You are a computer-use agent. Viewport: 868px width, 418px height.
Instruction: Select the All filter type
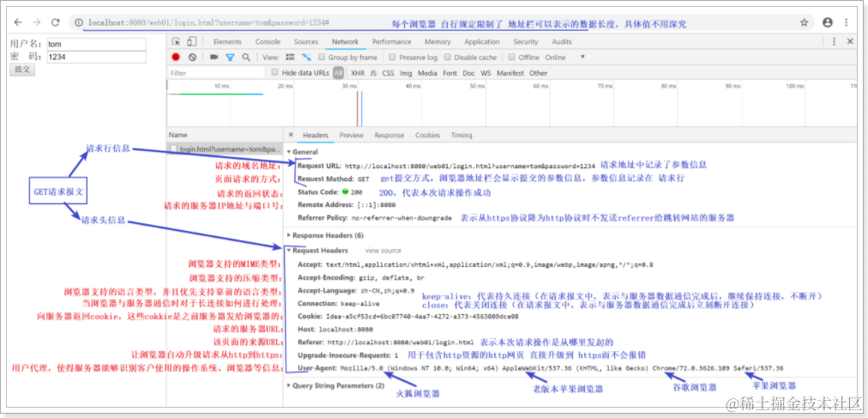pos(338,72)
